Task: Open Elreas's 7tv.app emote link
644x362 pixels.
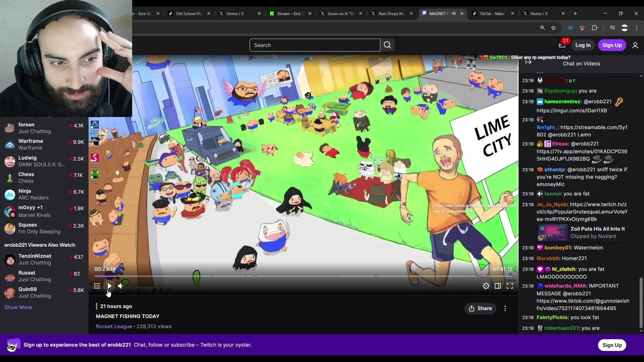Action: (x=582, y=155)
